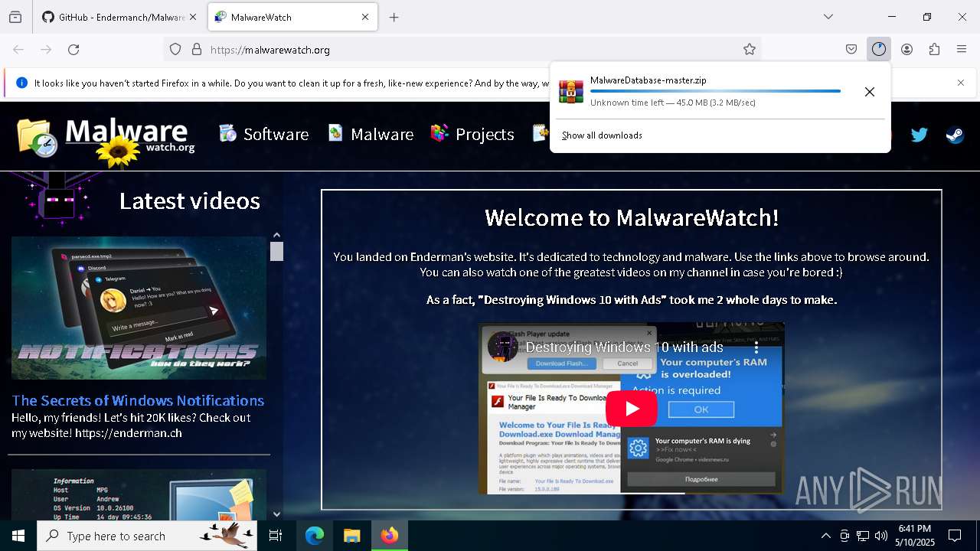Open the Firefox account icon
This screenshot has width=980, height=551.
click(x=906, y=50)
